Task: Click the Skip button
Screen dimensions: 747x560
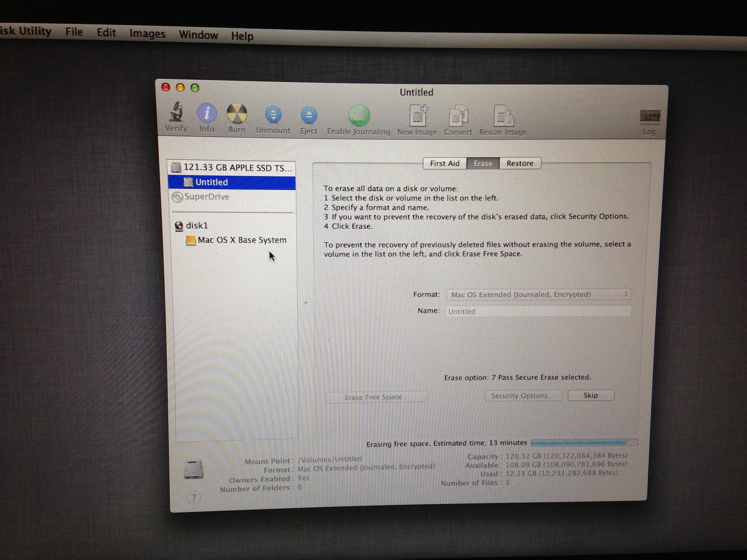Action: [x=591, y=395]
